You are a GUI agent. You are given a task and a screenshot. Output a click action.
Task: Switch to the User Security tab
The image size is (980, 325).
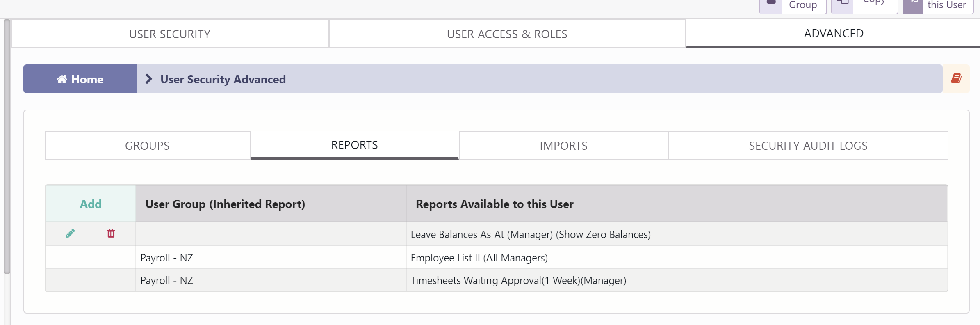pos(170,34)
